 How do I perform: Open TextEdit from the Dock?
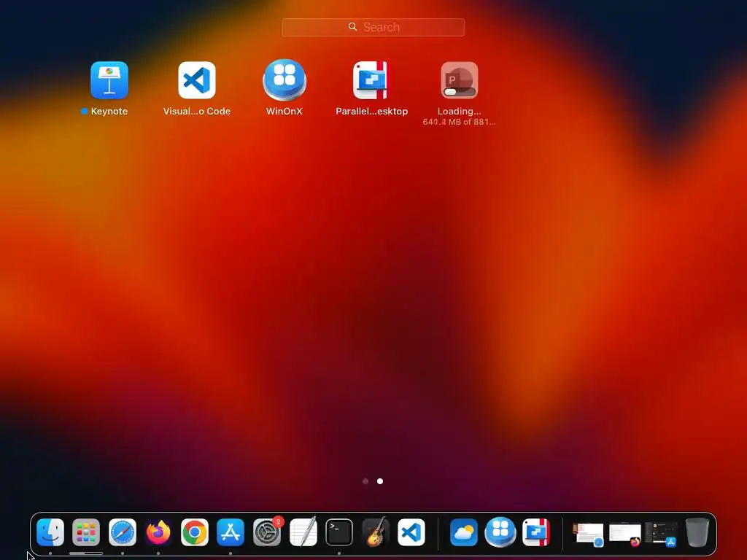(x=303, y=532)
